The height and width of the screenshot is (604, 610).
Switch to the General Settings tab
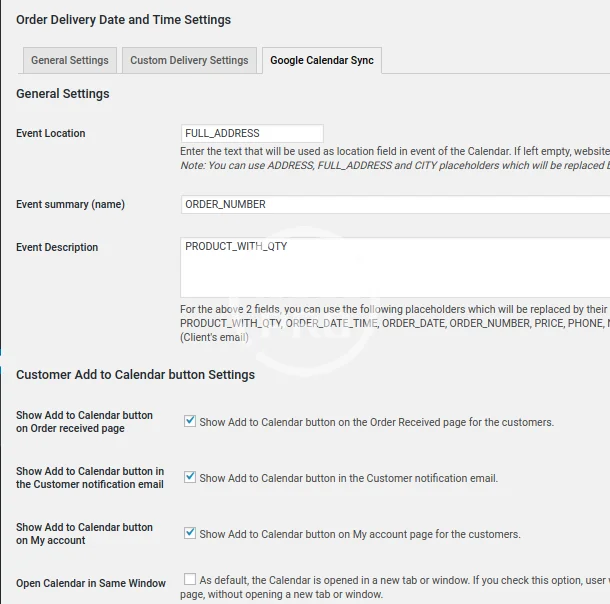(x=69, y=60)
